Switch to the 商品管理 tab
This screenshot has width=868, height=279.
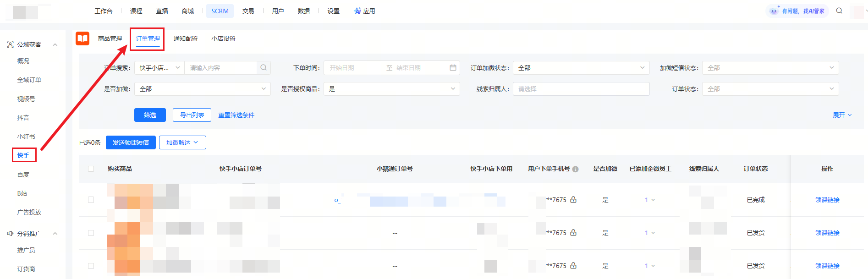tap(110, 38)
